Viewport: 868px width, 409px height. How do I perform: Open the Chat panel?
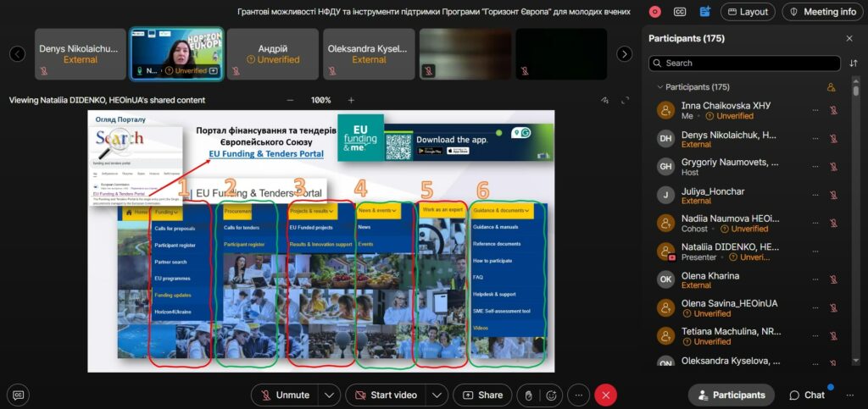pyautogui.click(x=807, y=395)
